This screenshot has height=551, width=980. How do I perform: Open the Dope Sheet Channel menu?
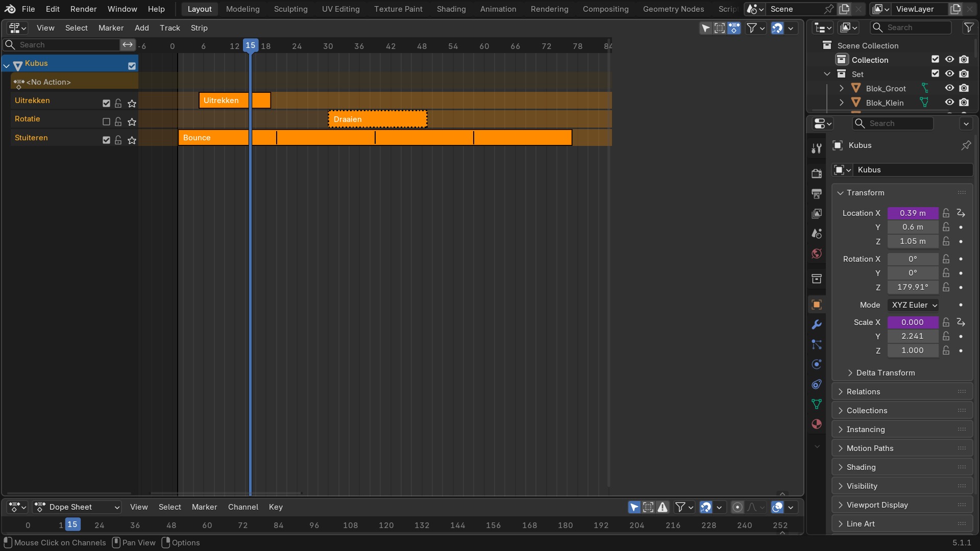point(243,507)
